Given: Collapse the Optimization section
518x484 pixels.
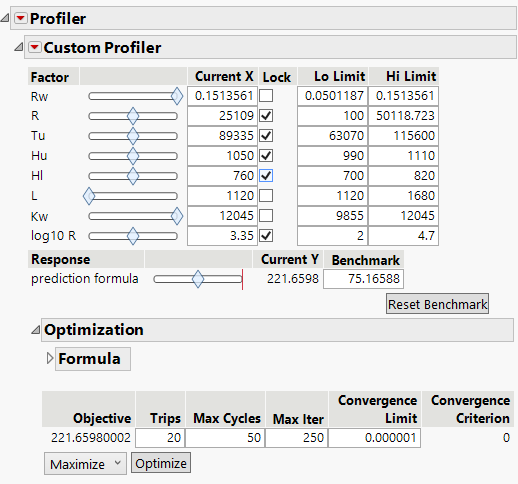Looking at the screenshot, I should (36, 330).
